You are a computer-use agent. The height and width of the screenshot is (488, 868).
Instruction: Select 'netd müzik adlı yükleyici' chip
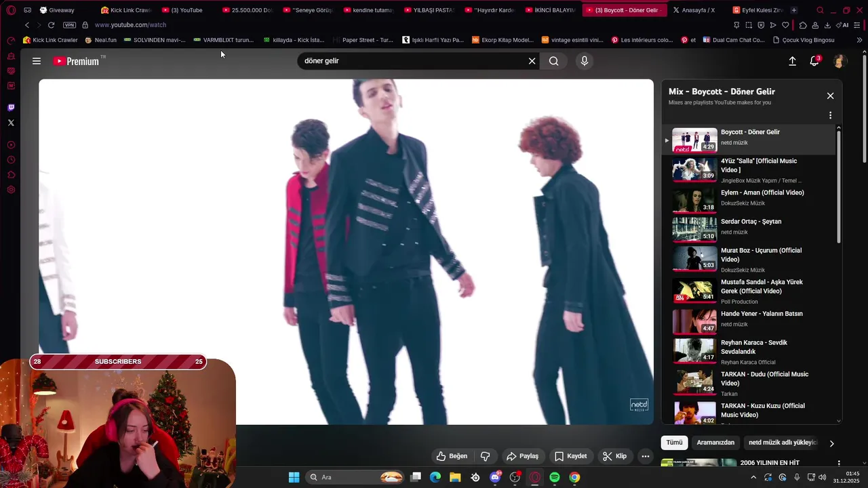click(x=782, y=443)
